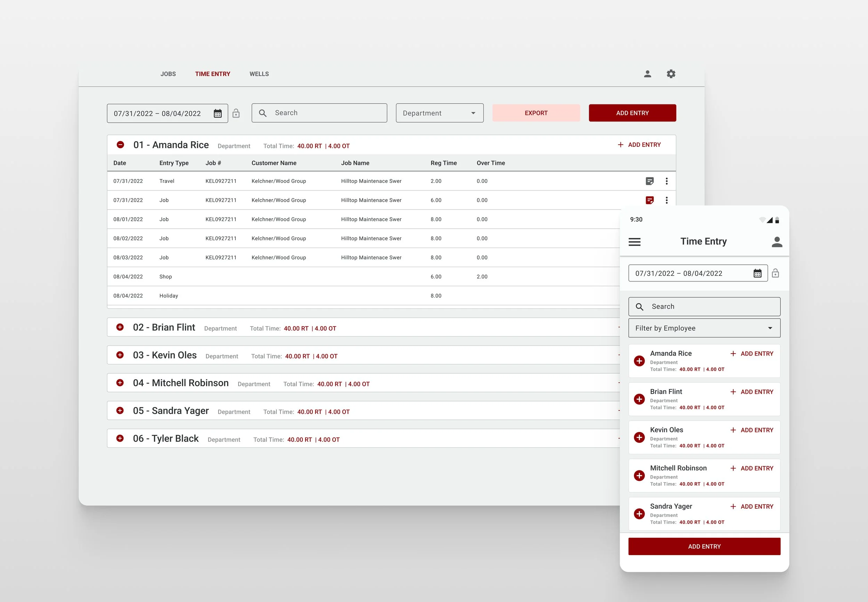Open the user profile icon in top bar
The width and height of the screenshot is (868, 602).
point(647,74)
